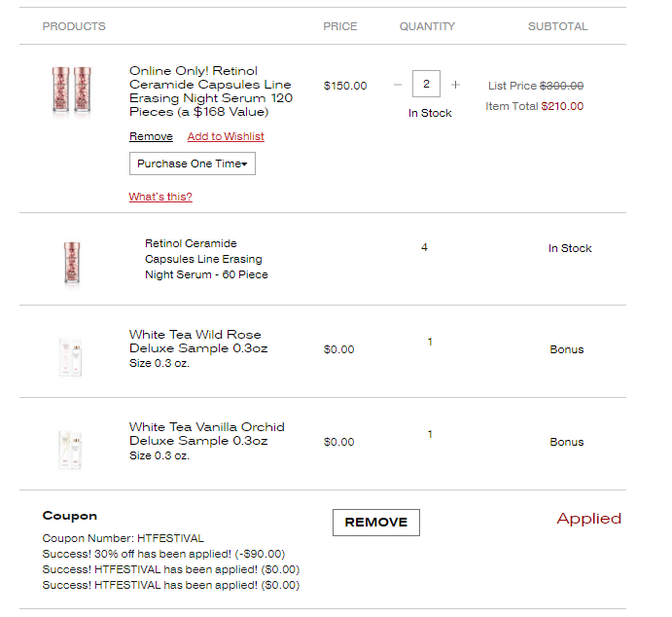Click Retinol Ceramide Night Serum 60 Piece name
The image size is (672, 617).
click(206, 259)
